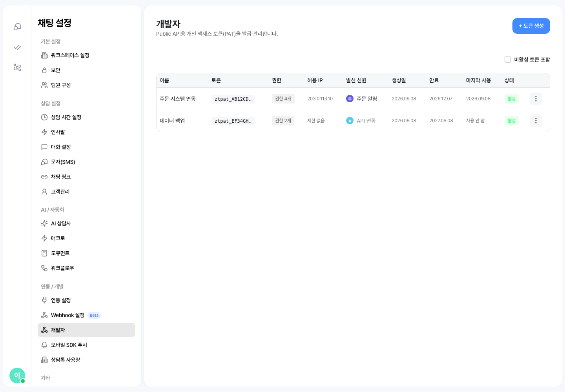Image resolution: width=565 pixels, height=392 pixels.
Task: Click the building icon beside 워크스페이스 설정
Action: point(44,55)
